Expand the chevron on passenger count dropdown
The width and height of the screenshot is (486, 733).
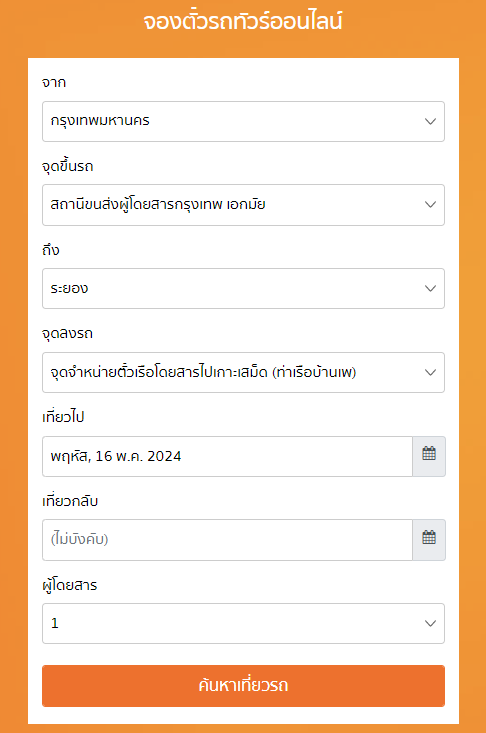pos(430,624)
